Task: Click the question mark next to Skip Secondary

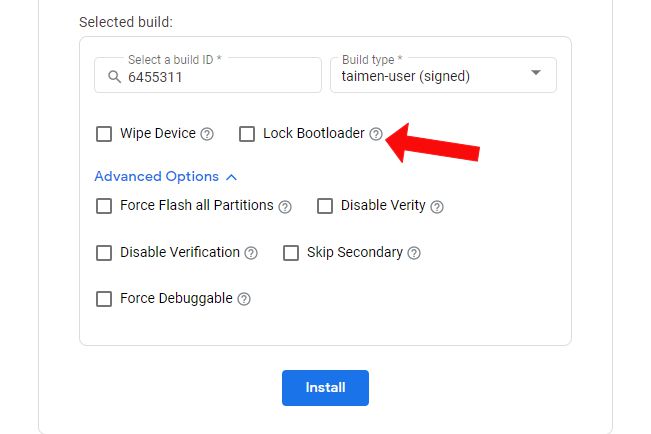Action: 414,254
